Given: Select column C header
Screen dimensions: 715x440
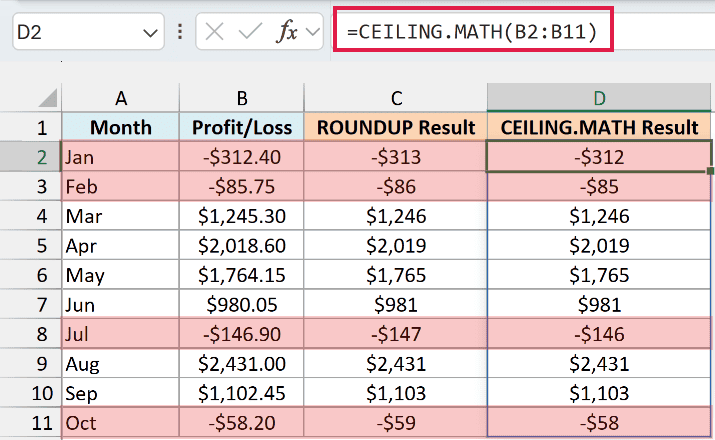Looking at the screenshot, I should click(x=395, y=98).
